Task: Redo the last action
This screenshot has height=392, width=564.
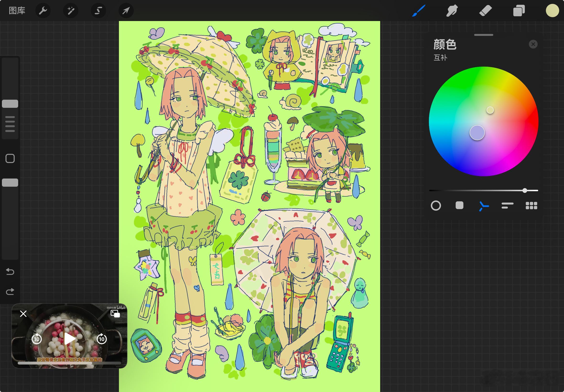Action: (x=10, y=292)
